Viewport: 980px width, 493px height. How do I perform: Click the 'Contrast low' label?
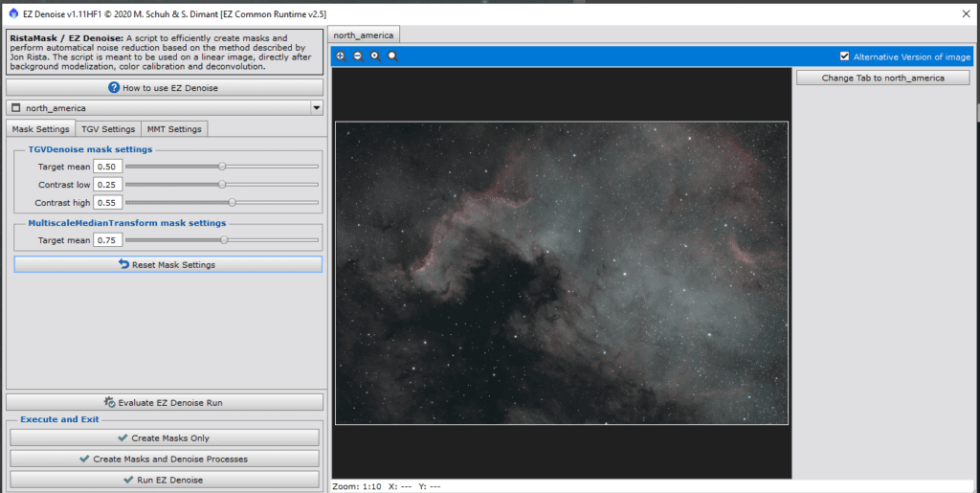click(x=64, y=185)
